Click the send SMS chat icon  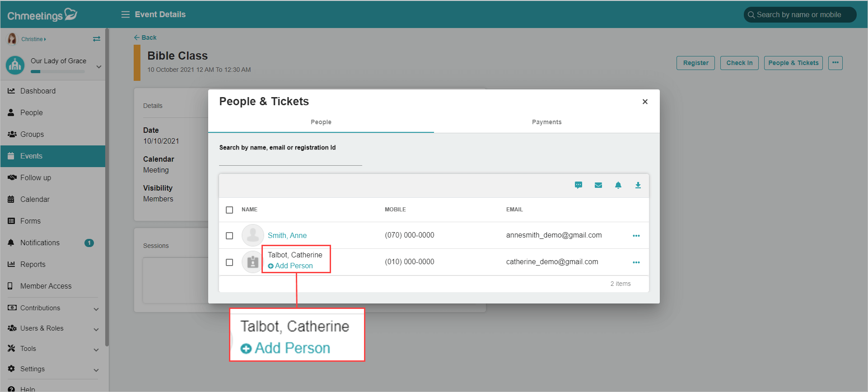[579, 185]
